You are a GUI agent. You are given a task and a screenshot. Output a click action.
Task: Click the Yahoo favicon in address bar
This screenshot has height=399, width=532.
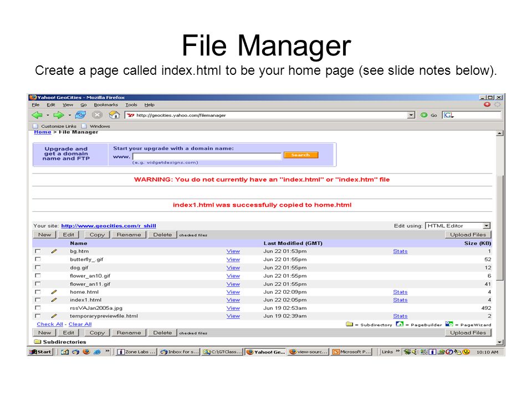[x=131, y=115]
